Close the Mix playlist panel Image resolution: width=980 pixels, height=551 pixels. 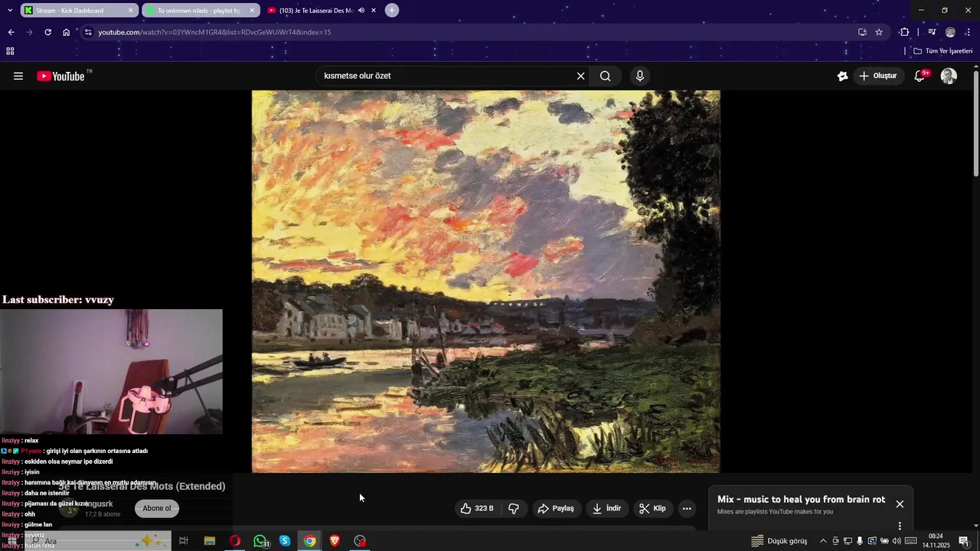coord(900,504)
